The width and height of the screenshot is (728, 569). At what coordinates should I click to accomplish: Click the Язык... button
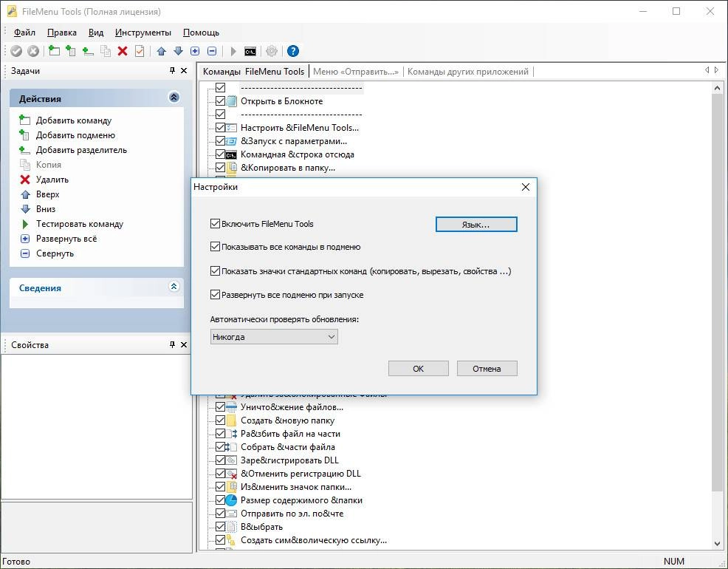(476, 225)
